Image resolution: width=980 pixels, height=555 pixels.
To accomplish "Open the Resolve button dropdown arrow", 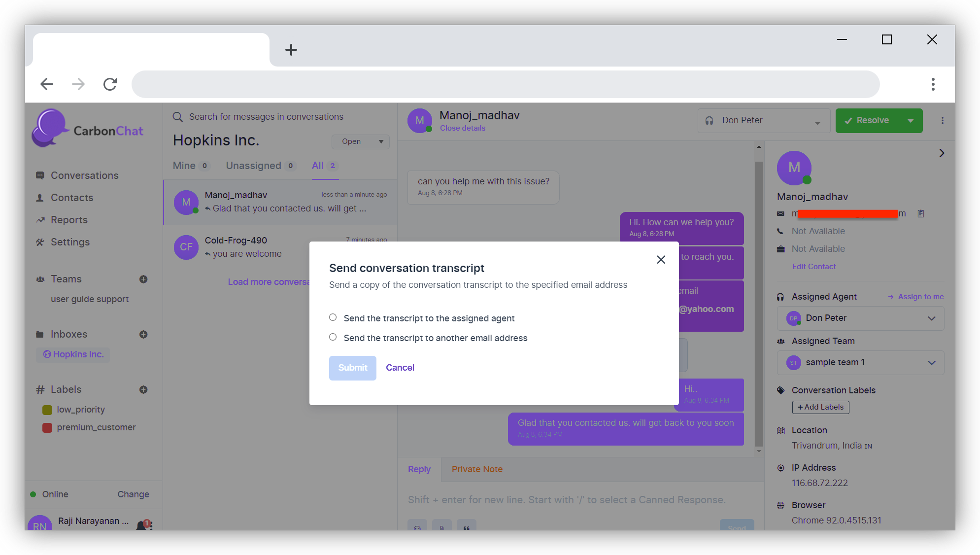I will (x=911, y=121).
